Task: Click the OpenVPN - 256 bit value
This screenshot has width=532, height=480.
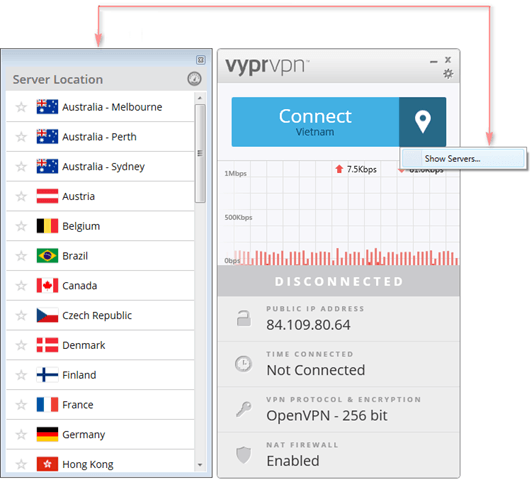Action: [x=327, y=416]
